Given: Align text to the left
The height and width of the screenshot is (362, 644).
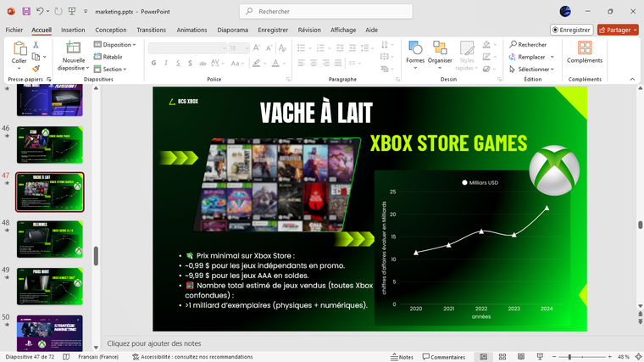Looking at the screenshot, I should (x=302, y=64).
